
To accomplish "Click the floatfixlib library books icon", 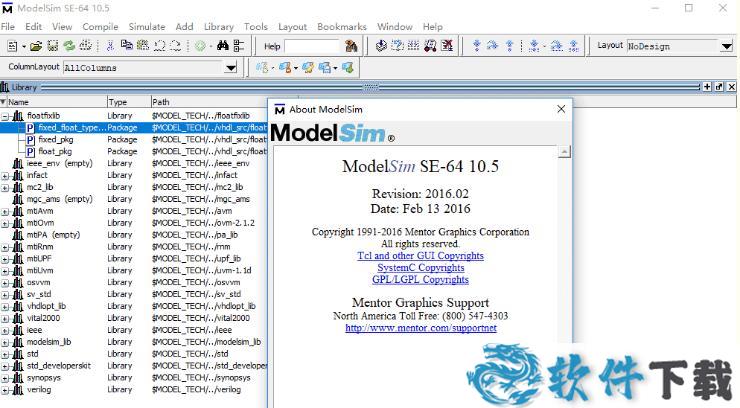I will [x=18, y=116].
